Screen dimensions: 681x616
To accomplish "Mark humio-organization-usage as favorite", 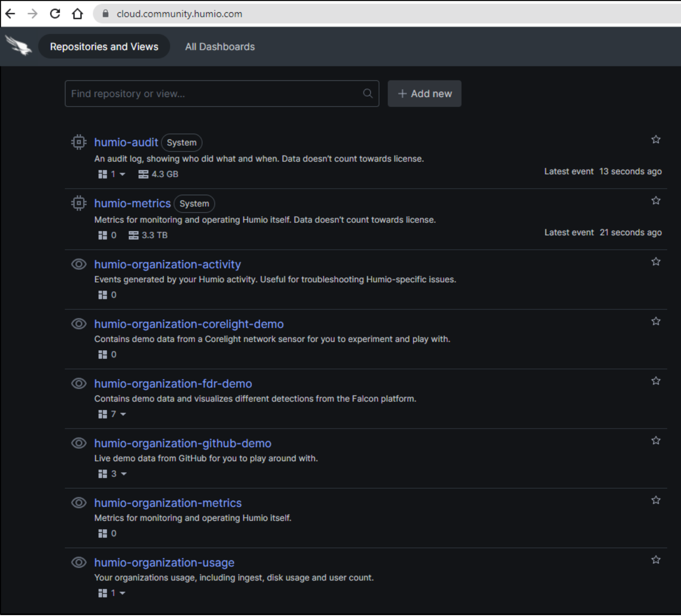I will (x=656, y=560).
